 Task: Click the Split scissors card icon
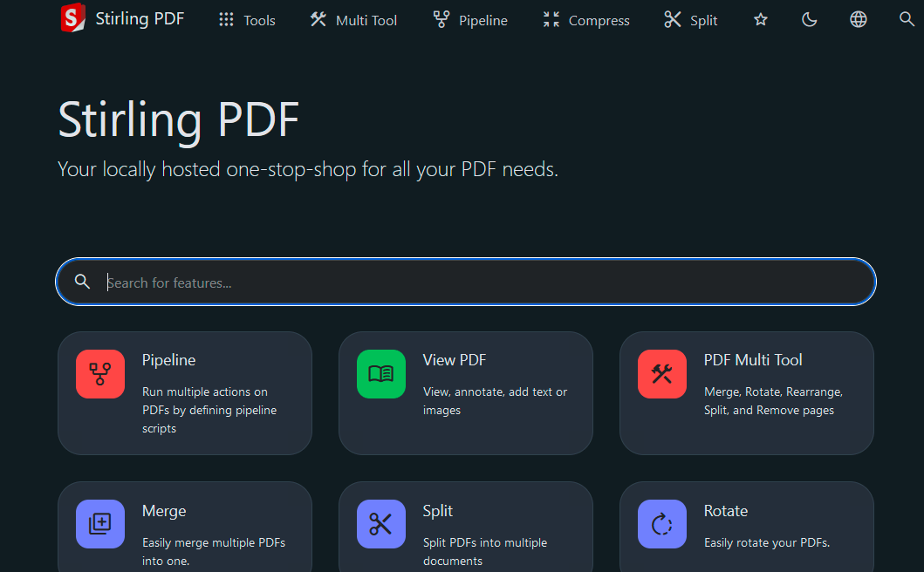(x=381, y=524)
